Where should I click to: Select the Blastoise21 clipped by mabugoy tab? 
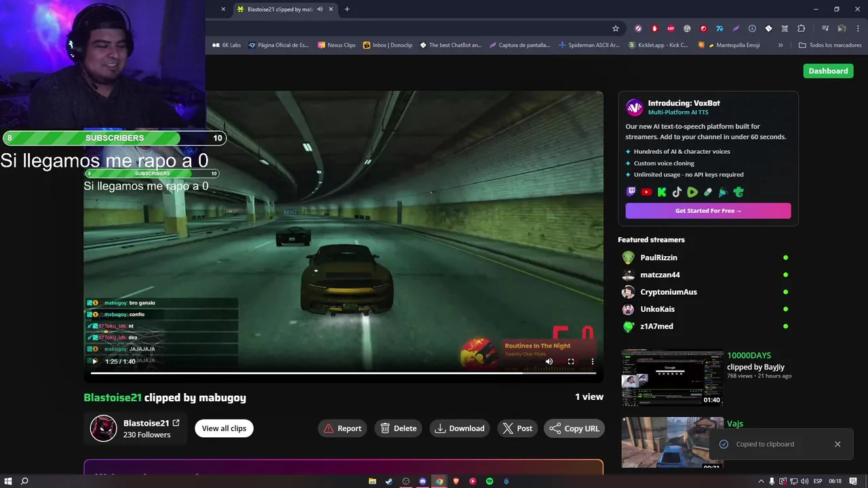coord(285,9)
